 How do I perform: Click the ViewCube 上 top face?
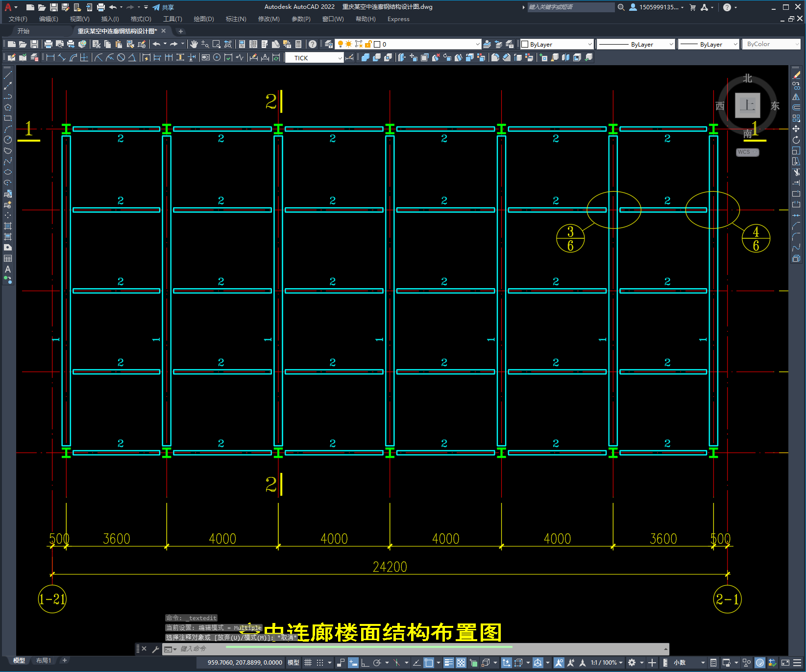click(x=747, y=105)
